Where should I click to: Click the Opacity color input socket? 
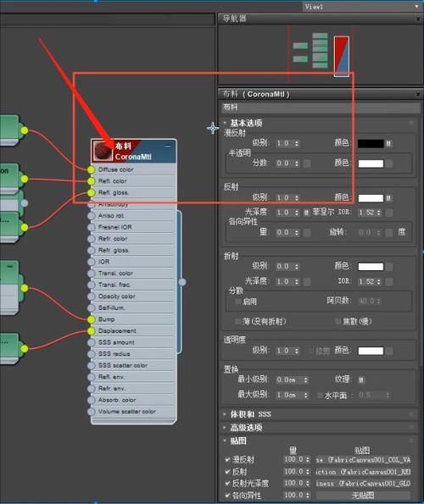91,296
